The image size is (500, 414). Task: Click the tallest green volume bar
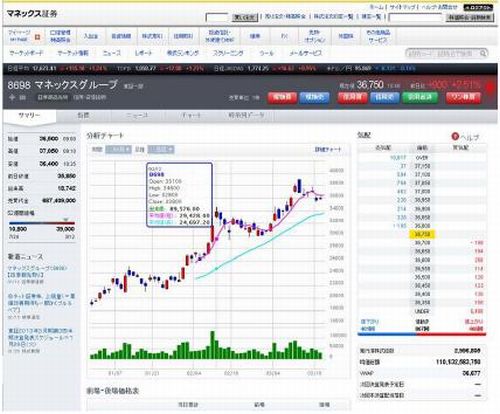[213, 345]
